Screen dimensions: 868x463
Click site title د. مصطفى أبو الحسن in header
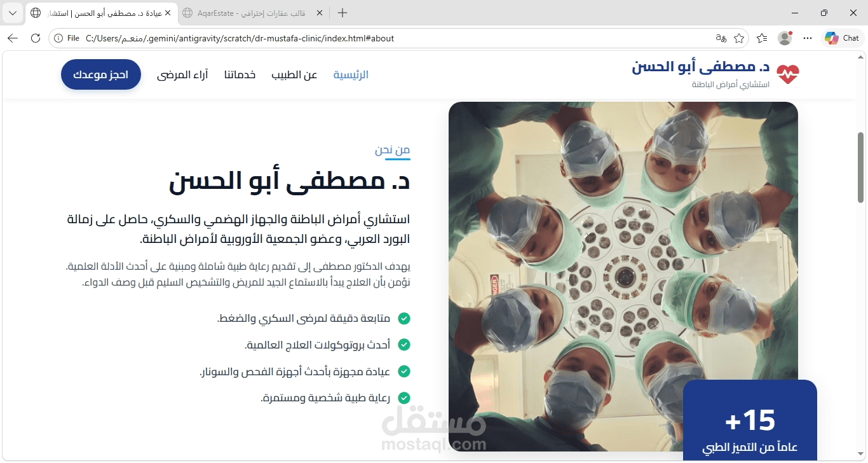pos(701,67)
